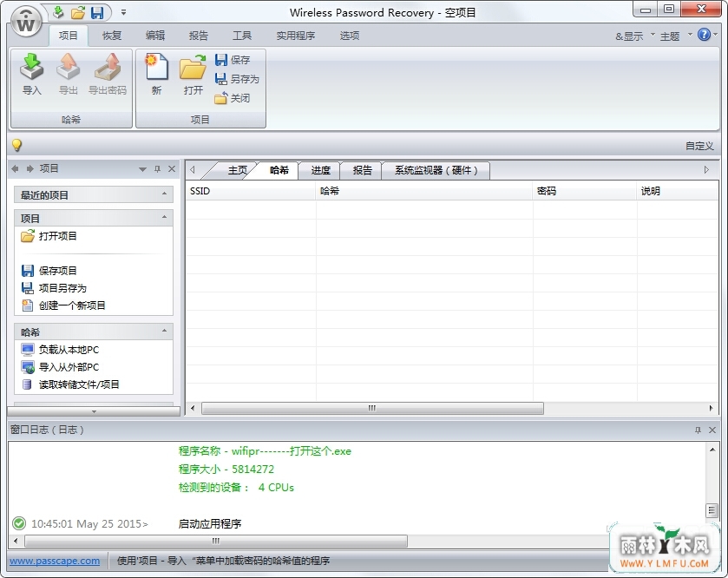Image resolution: width=728 pixels, height=578 pixels.
Task: Sort by the SSID column header
Action: pyautogui.click(x=251, y=191)
